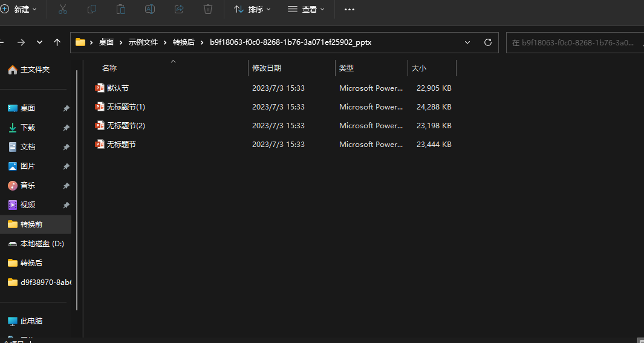Image resolution: width=644 pixels, height=343 pixels.
Task: Click the 23,198 KB size cell
Action: coord(434,126)
